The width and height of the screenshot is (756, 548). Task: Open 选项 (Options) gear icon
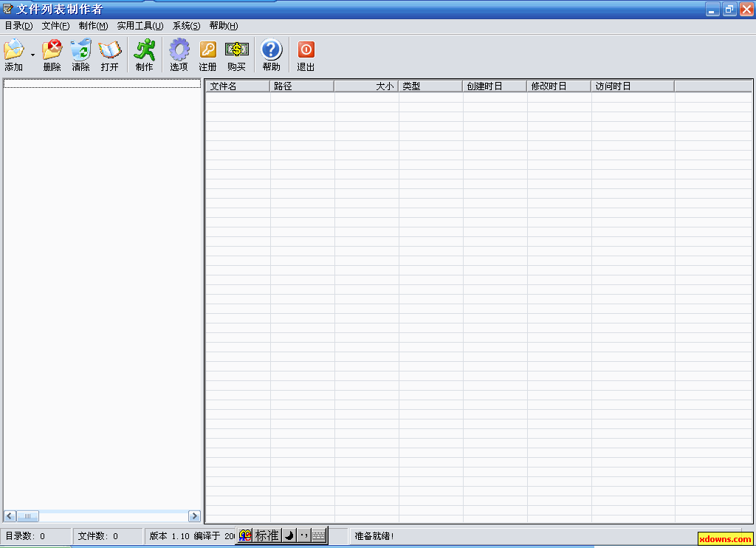179,49
